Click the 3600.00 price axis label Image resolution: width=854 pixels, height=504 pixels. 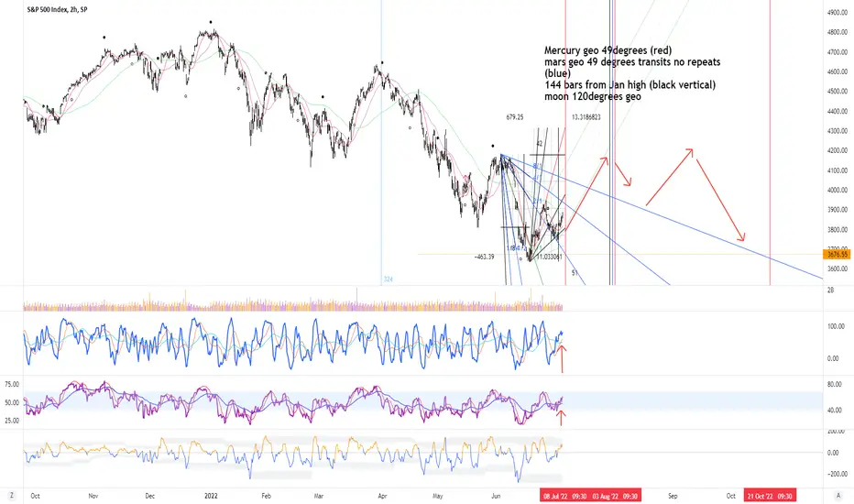click(x=838, y=268)
